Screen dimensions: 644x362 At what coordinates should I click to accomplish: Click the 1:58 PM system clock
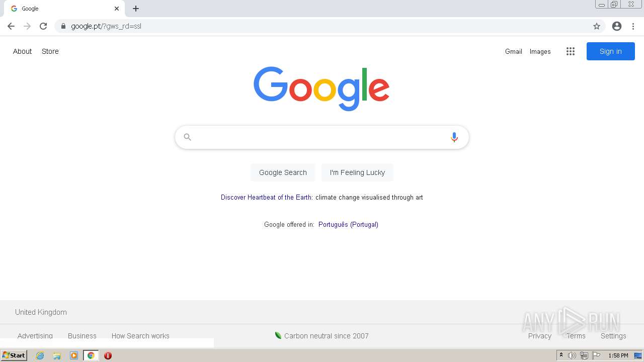(618, 355)
